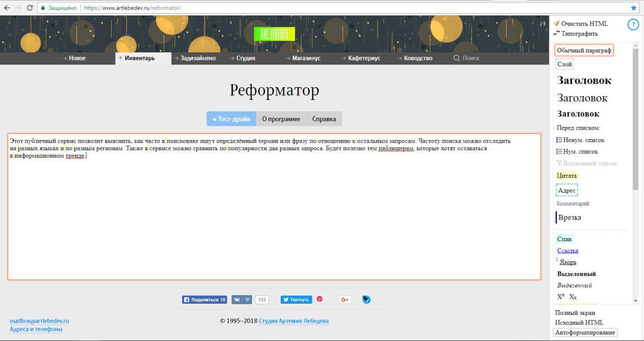Insert an Якорь anchor
644x341 pixels.
click(x=568, y=262)
